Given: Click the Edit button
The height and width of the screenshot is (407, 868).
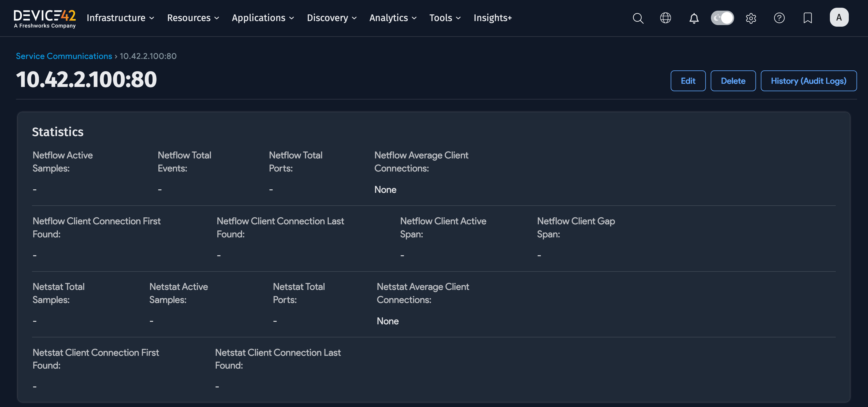Looking at the screenshot, I should pyautogui.click(x=688, y=81).
